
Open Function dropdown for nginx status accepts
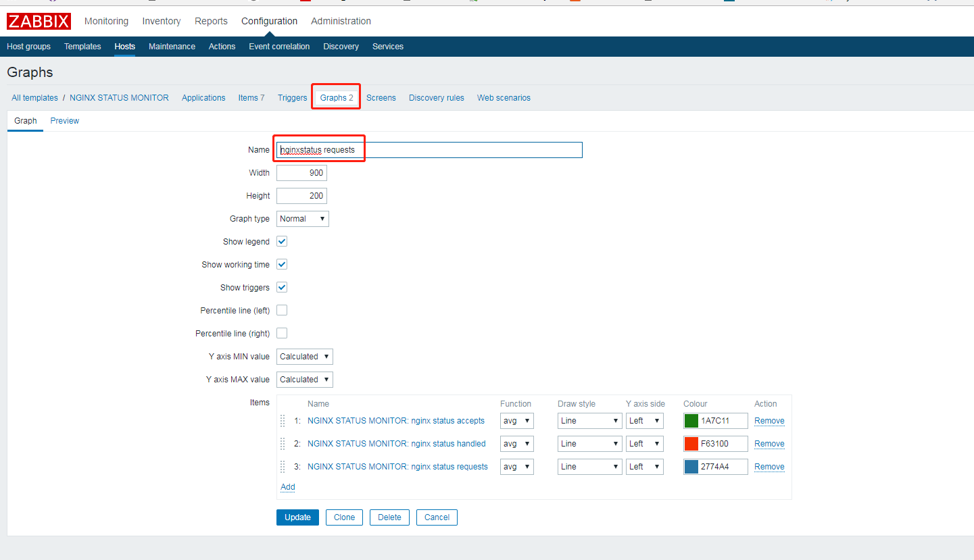(517, 421)
